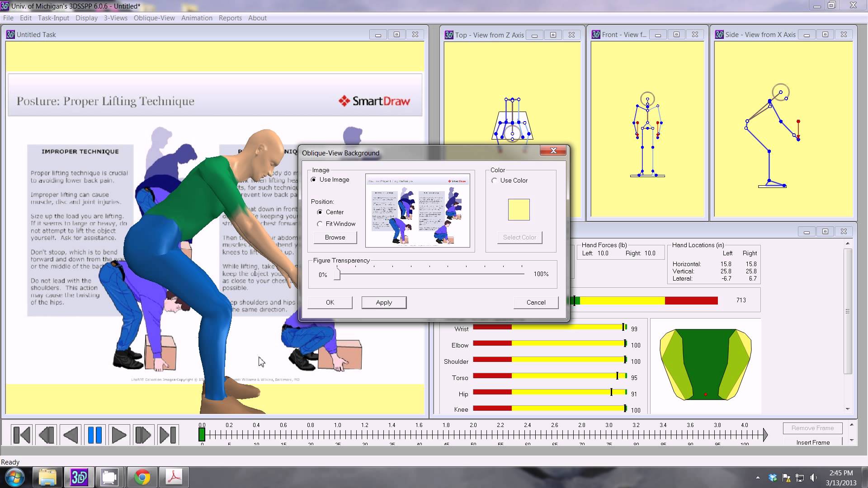Confirm the background dialog with OK
Image resolution: width=868 pixels, height=488 pixels.
tap(330, 303)
